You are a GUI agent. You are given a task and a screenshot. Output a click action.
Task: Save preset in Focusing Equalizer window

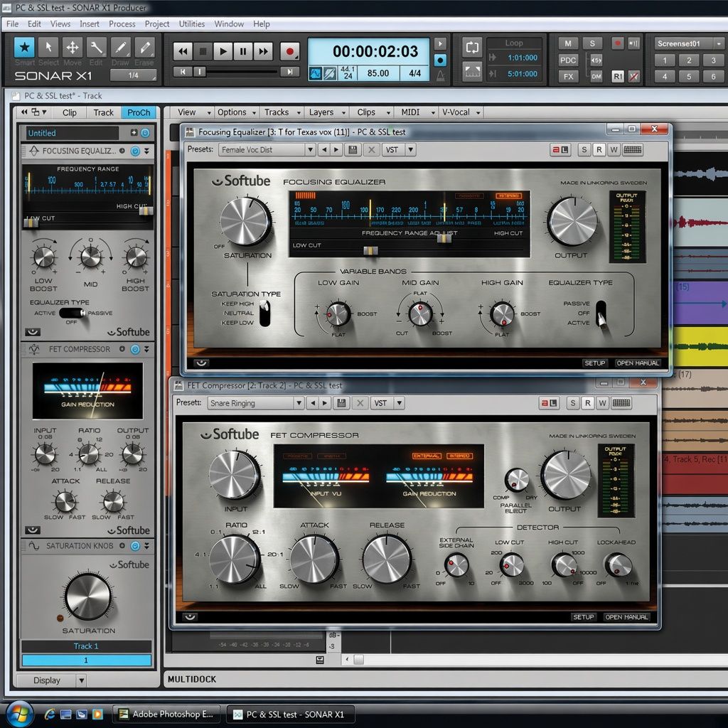[353, 149]
